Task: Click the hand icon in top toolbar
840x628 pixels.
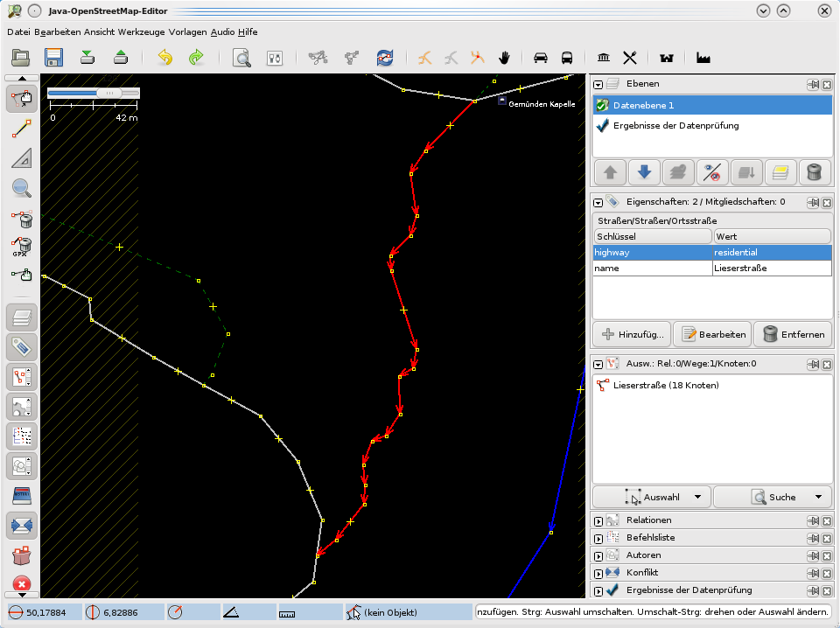Action: tap(504, 58)
